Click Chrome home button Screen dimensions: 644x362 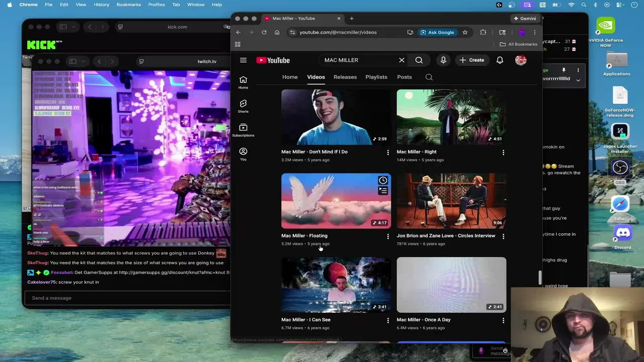click(x=277, y=32)
